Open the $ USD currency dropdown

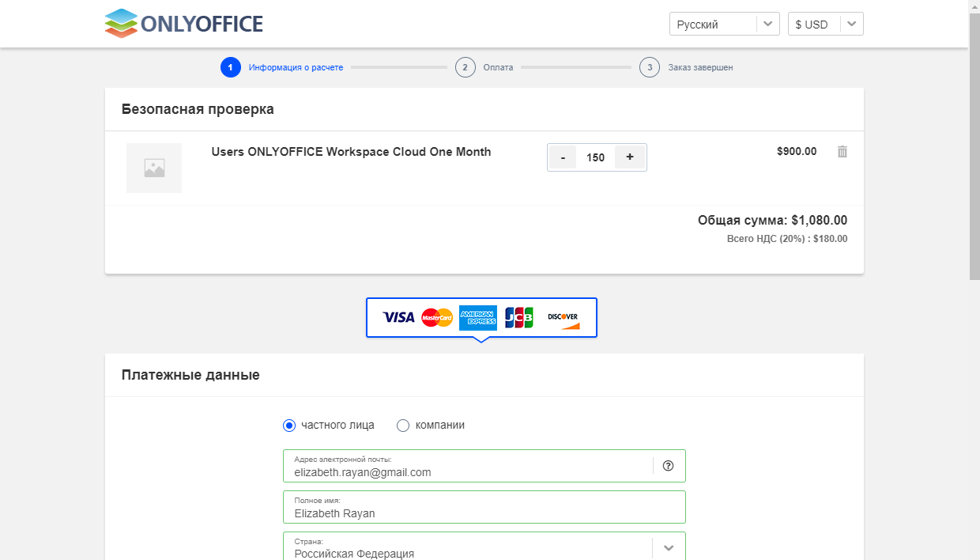pyautogui.click(x=826, y=24)
